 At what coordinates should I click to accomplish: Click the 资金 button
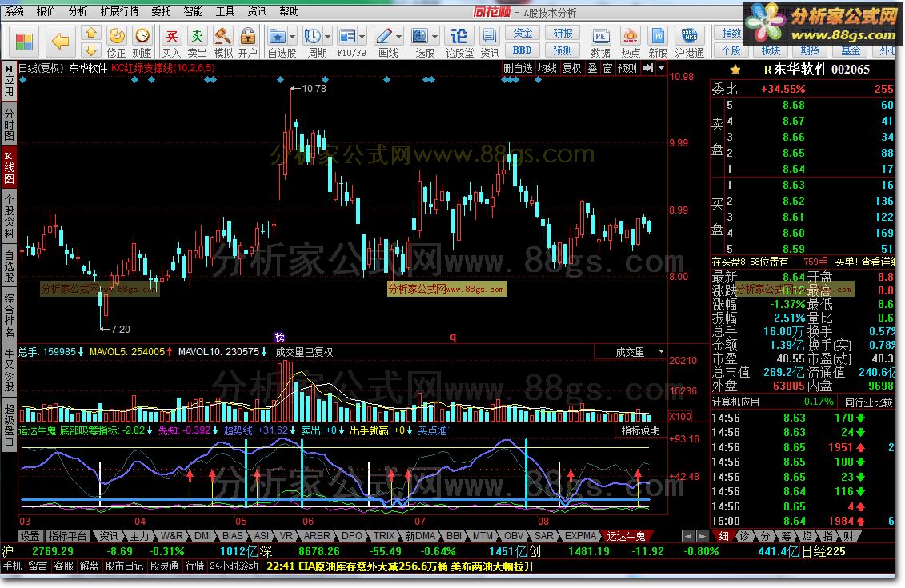(x=523, y=34)
